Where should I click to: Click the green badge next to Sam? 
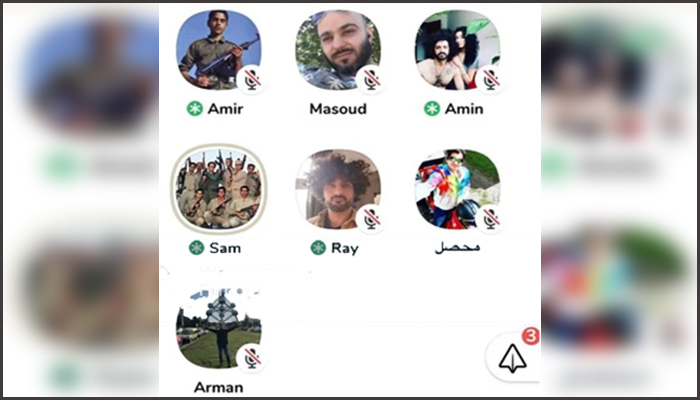click(196, 248)
